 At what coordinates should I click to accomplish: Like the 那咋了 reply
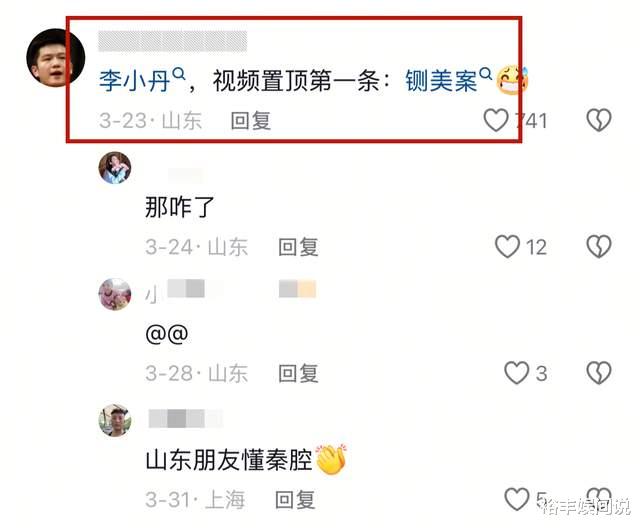coord(507,246)
